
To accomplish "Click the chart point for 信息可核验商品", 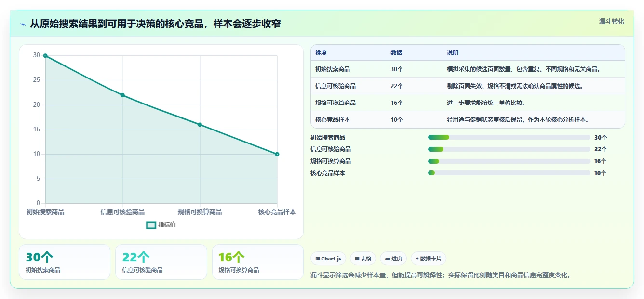I will coord(122,95).
